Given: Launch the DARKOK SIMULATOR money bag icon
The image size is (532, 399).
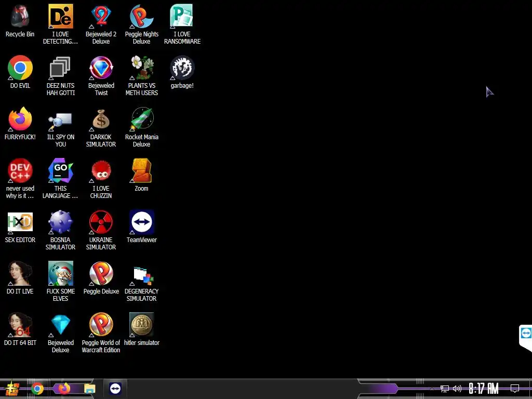Looking at the screenshot, I should pyautogui.click(x=101, y=119).
